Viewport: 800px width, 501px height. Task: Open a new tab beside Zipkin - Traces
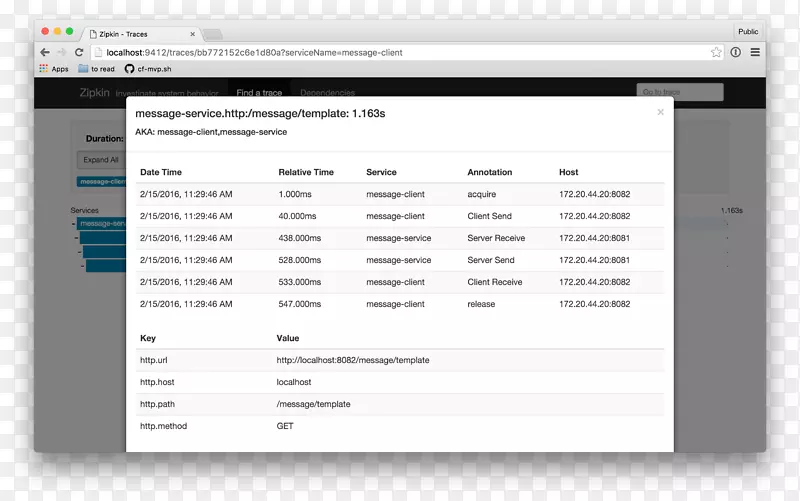[x=212, y=34]
